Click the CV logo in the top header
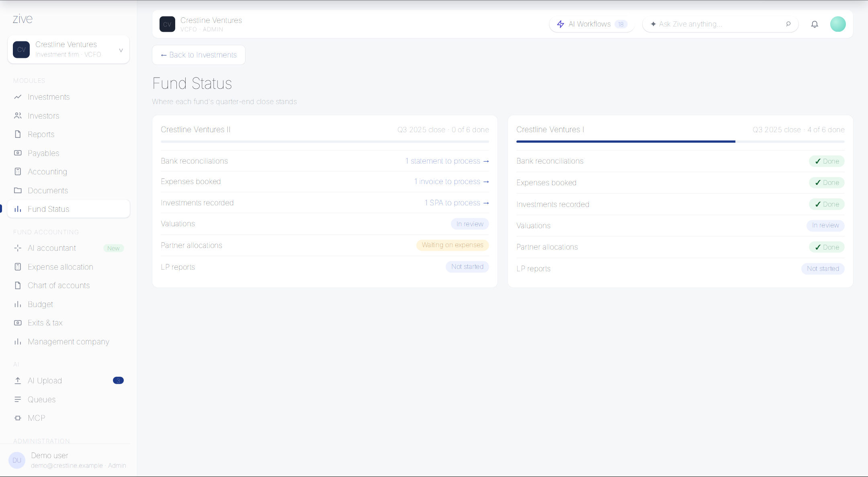The height and width of the screenshot is (477, 868). 167,24
